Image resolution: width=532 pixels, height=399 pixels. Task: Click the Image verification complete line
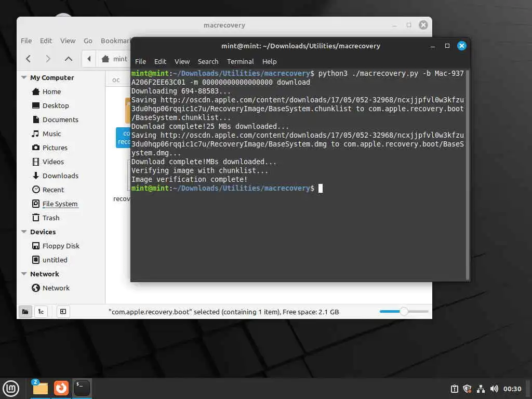tap(189, 179)
